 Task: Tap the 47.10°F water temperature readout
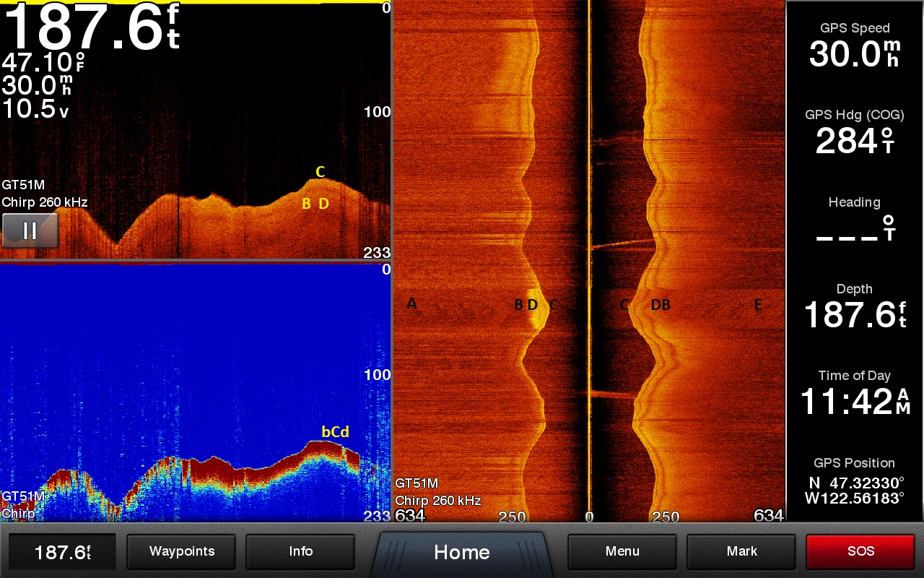click(x=43, y=62)
